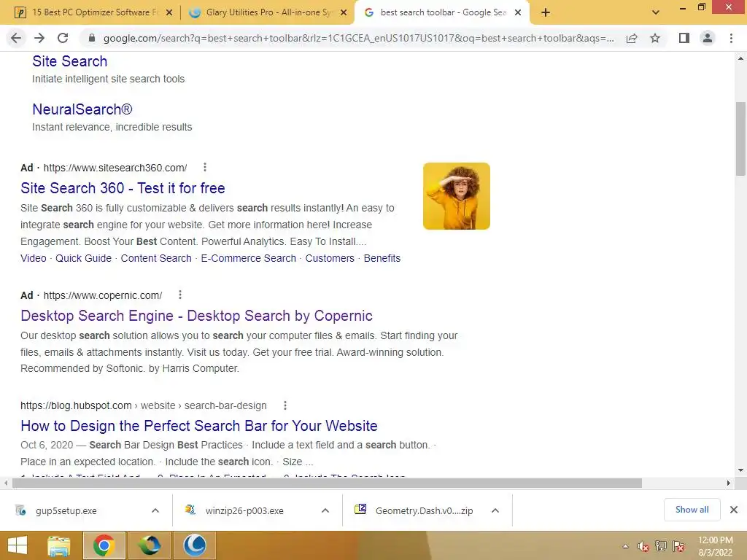This screenshot has width=747, height=560.
Task: Click the address bar URL
Action: (x=358, y=38)
